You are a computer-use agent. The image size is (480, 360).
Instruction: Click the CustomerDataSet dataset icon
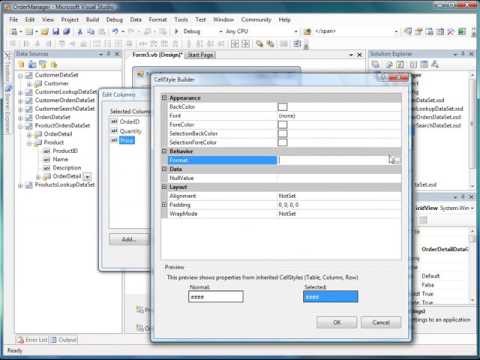[x=29, y=75]
